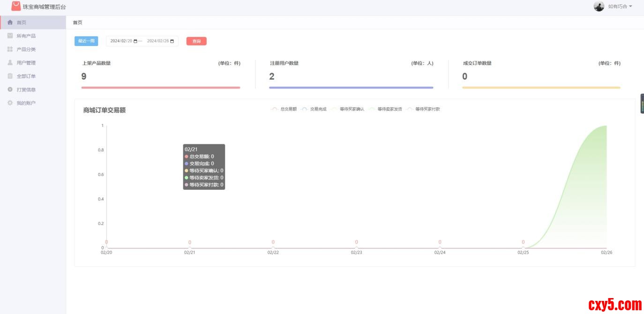Click the home icon in sidebar
This screenshot has height=314, width=644.
10,22
